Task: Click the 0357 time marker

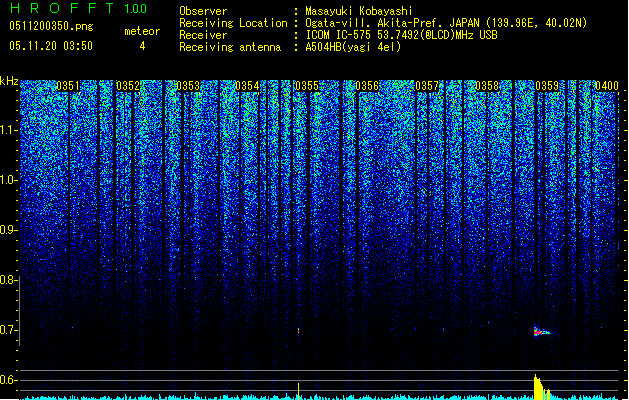Action: coord(427,86)
